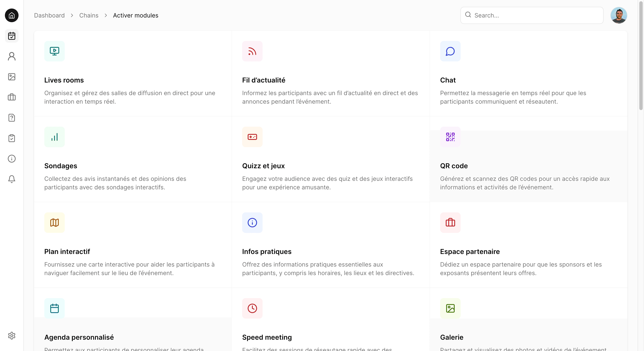
Task: Click the Sondages bar chart icon
Action: coord(55,137)
